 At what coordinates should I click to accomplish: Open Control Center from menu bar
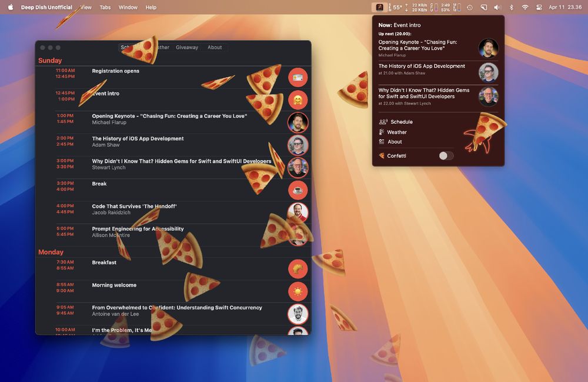pyautogui.click(x=539, y=7)
